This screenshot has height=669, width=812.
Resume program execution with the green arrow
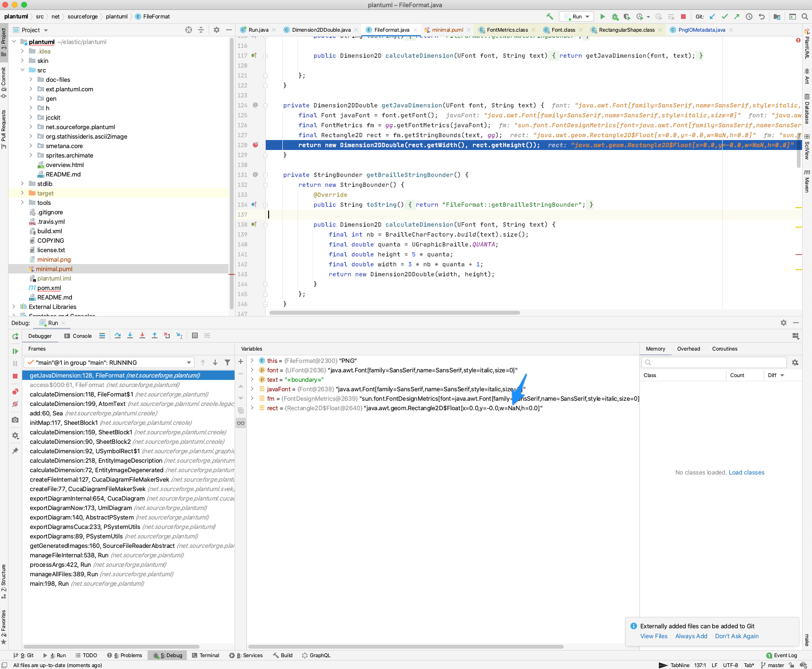tap(15, 352)
